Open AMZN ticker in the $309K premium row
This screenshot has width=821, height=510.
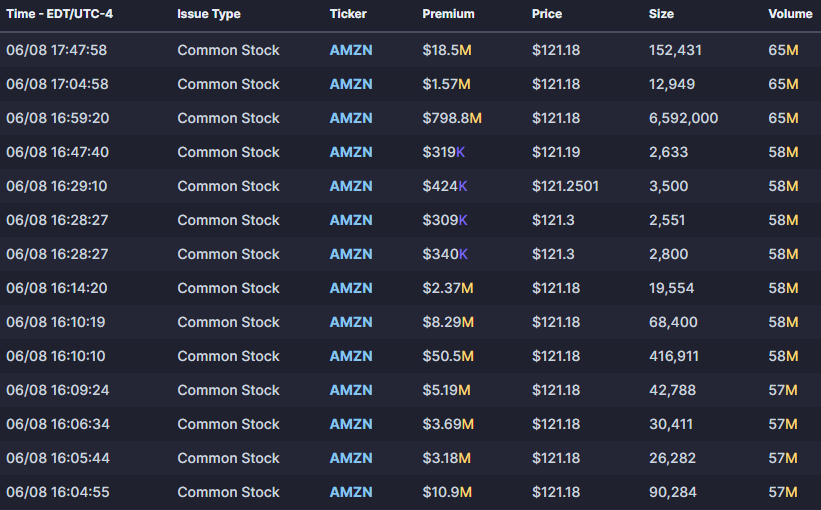(x=351, y=220)
